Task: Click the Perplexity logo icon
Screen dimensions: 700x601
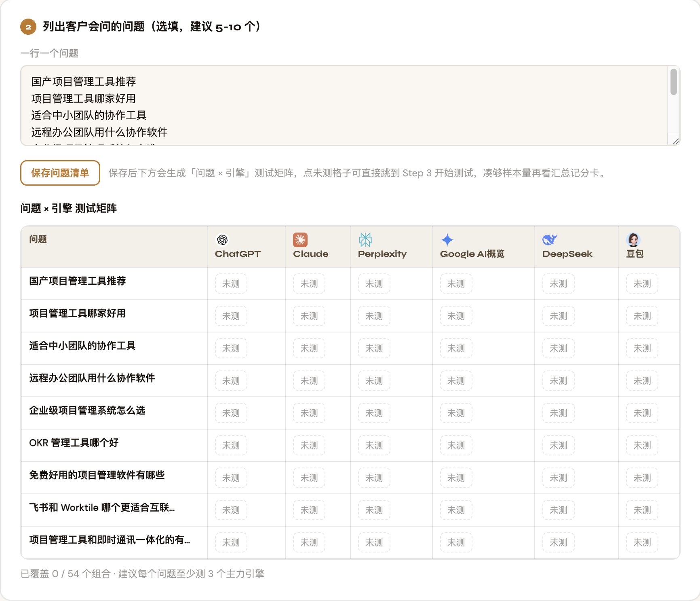Action: (x=365, y=240)
